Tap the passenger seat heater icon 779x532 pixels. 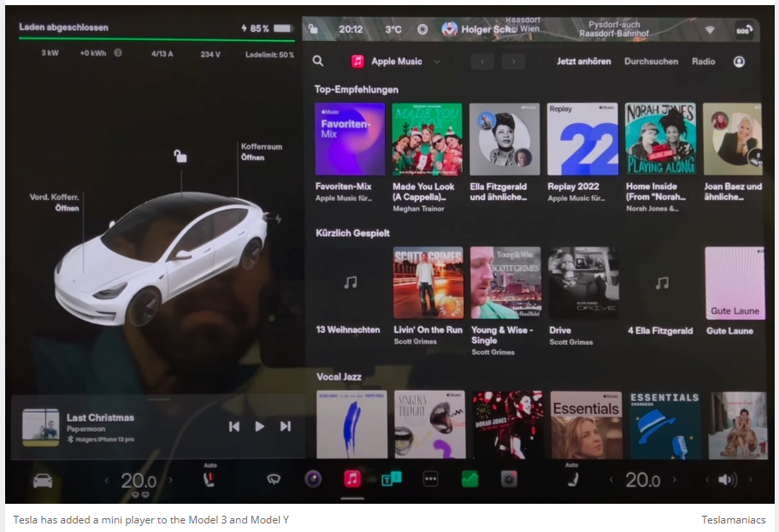click(573, 479)
